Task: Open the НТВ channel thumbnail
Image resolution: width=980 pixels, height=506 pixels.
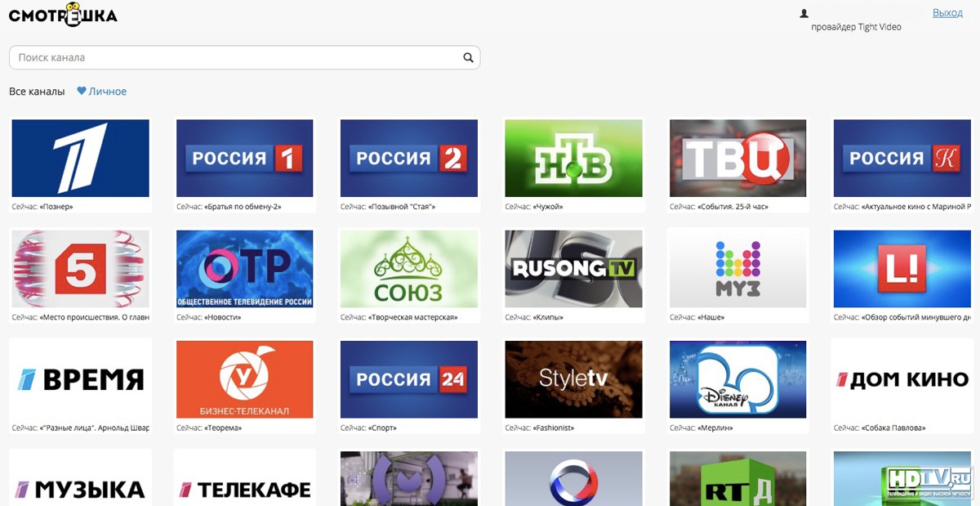Action: (x=574, y=159)
